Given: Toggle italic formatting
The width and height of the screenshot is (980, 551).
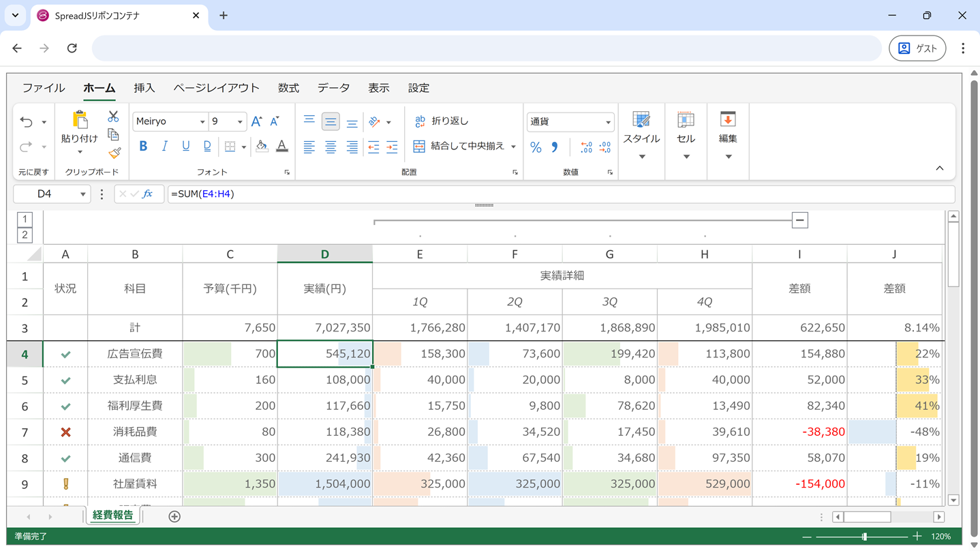Looking at the screenshot, I should 164,146.
